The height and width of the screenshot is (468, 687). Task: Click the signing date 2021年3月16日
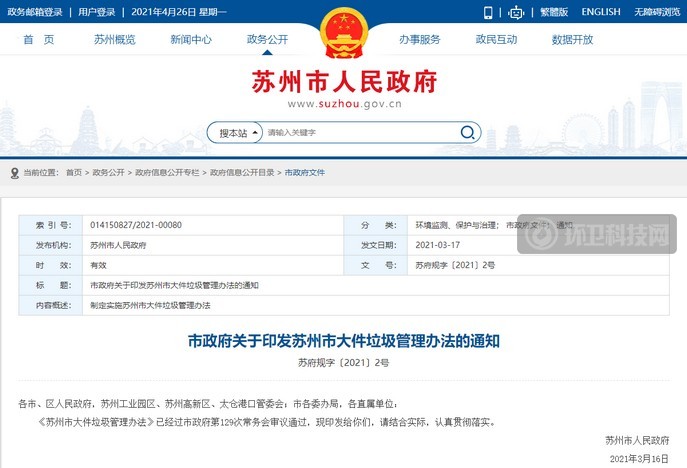tap(639, 458)
